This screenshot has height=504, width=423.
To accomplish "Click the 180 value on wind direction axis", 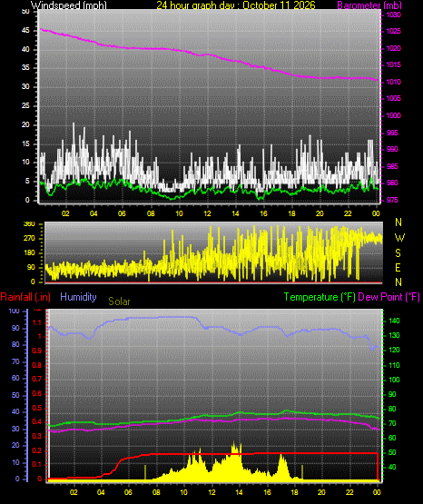I will [x=30, y=253].
